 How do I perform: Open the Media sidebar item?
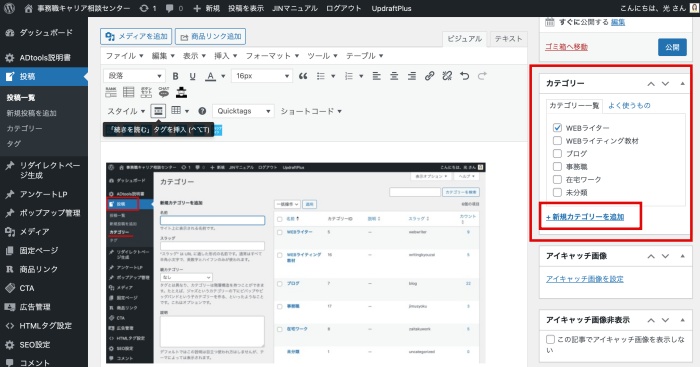pos(34,231)
